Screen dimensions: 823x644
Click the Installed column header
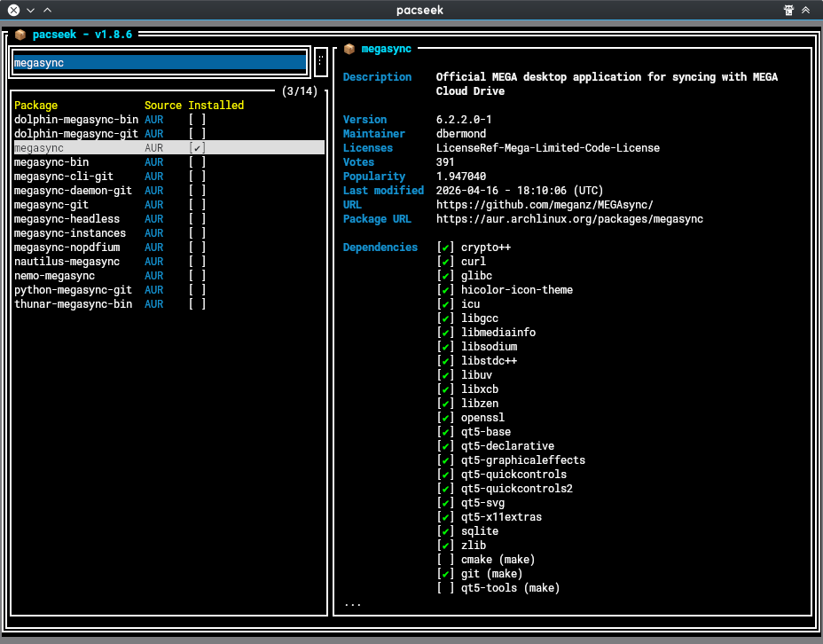pyautogui.click(x=216, y=106)
